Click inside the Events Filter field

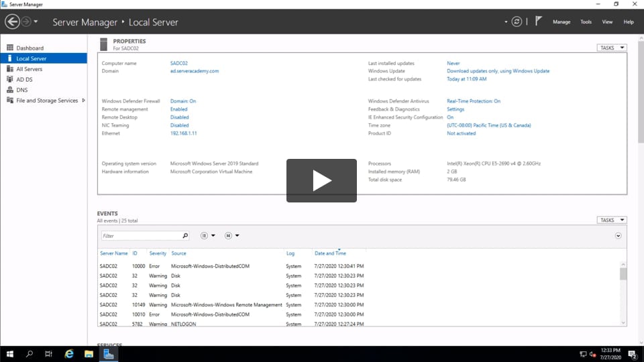point(141,236)
